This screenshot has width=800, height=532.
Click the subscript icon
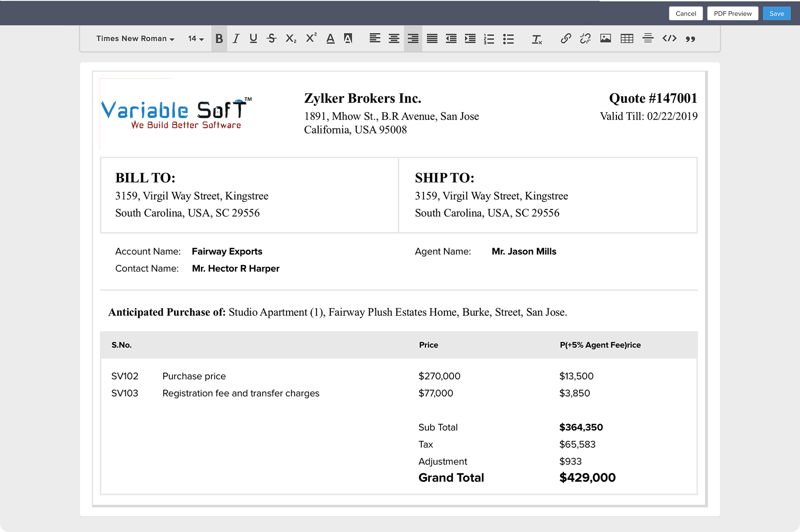(291, 39)
